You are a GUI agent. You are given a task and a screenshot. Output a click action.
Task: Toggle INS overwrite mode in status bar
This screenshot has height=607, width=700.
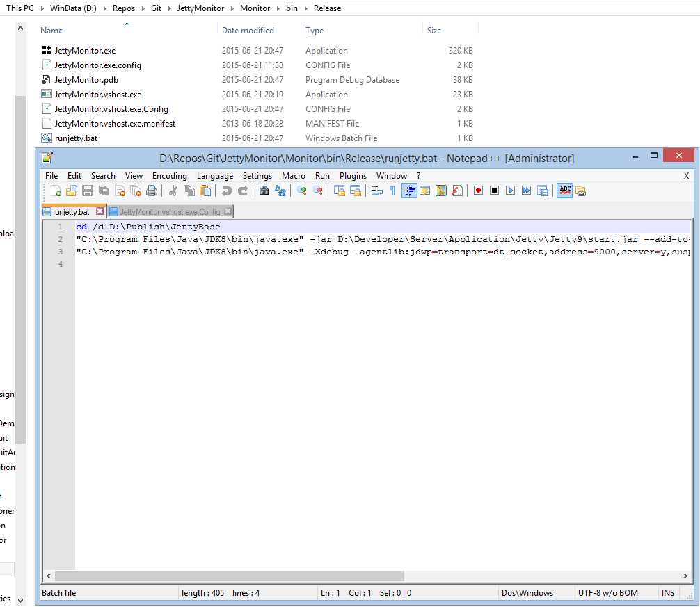[x=668, y=592]
